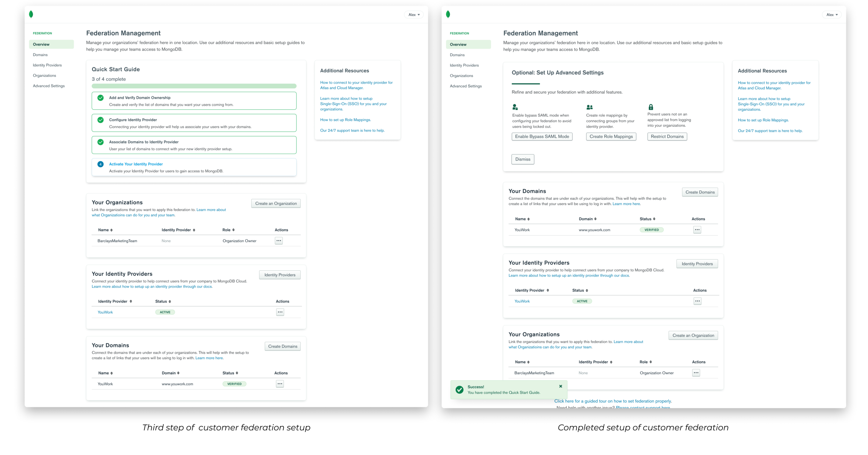Click MongoDB leaf logo in left screen

pyautogui.click(x=31, y=14)
